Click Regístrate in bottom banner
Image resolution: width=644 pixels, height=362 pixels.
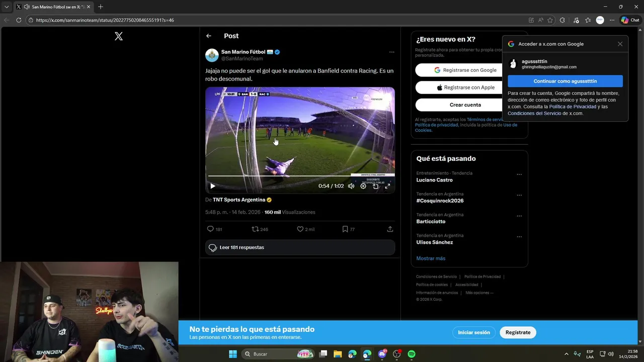point(518,332)
